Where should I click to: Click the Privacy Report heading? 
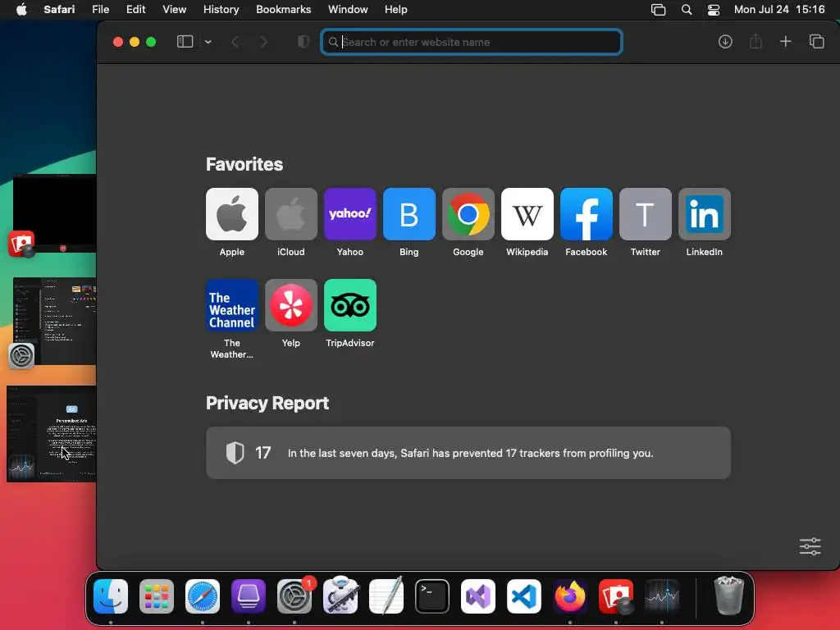267,403
